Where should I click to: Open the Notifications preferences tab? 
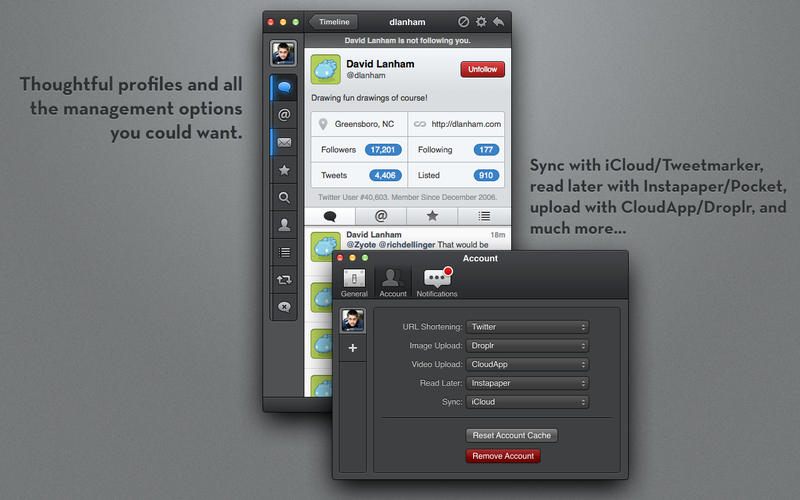437,283
